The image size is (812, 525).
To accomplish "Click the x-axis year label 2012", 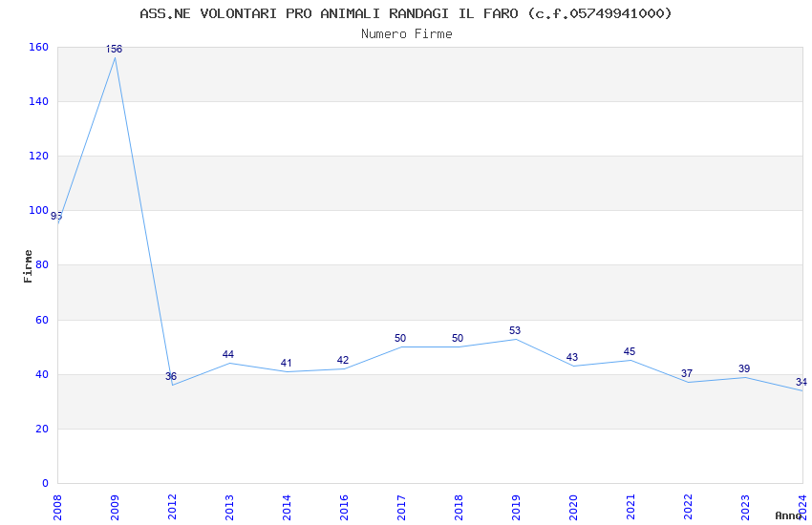I will (x=173, y=508).
